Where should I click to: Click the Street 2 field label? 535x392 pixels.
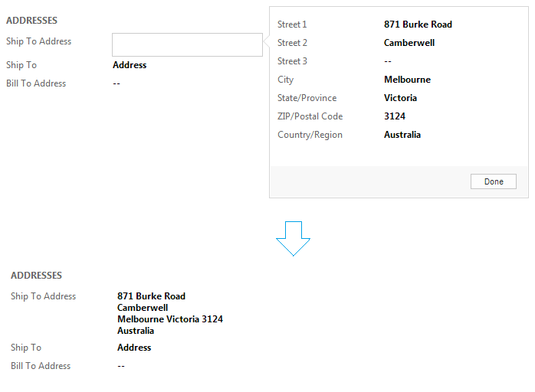click(292, 43)
